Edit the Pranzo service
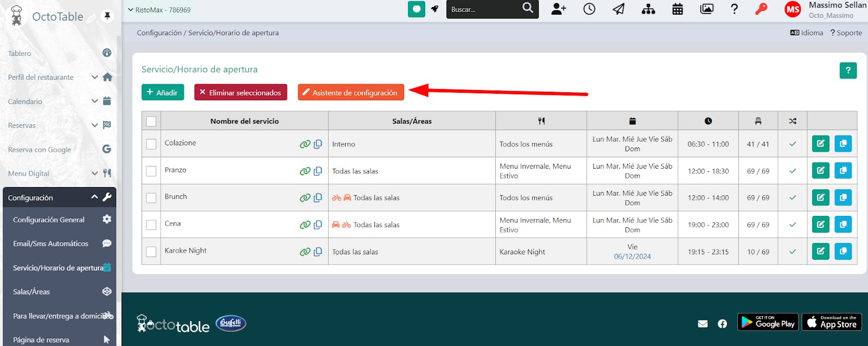 (x=821, y=170)
